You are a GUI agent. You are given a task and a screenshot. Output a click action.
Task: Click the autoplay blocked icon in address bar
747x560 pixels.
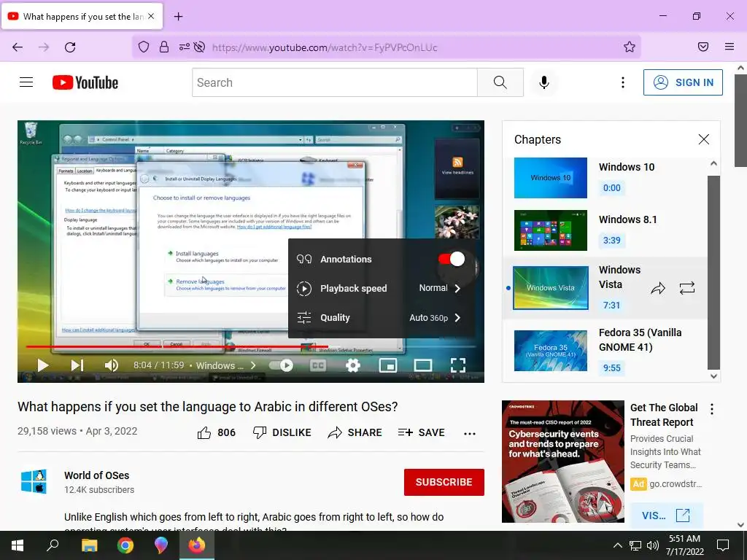(200, 47)
